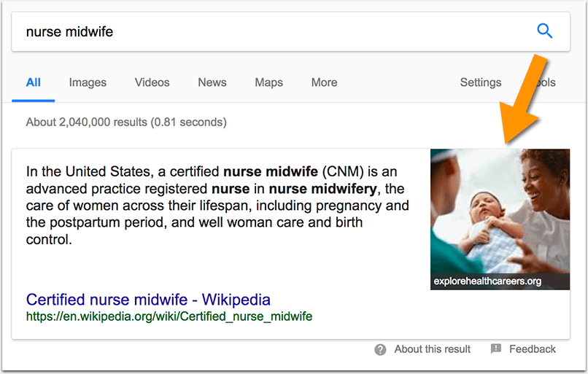Open the Certified nurse midwife - Wikipedia link
This screenshot has width=588, height=374.
pos(148,299)
